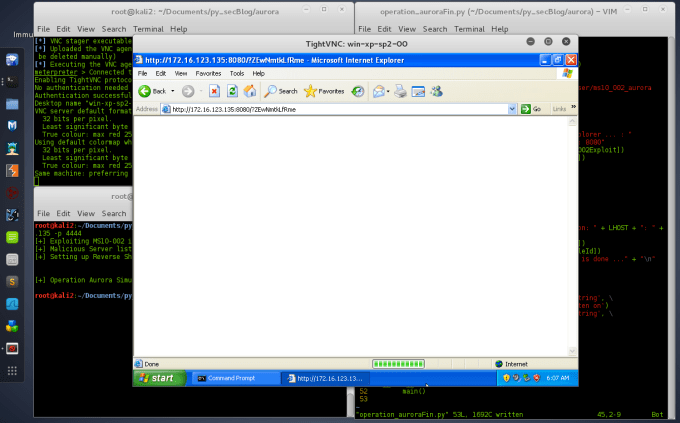Click the IE page icon in title bar
The width and height of the screenshot is (680, 423).
click(139, 60)
